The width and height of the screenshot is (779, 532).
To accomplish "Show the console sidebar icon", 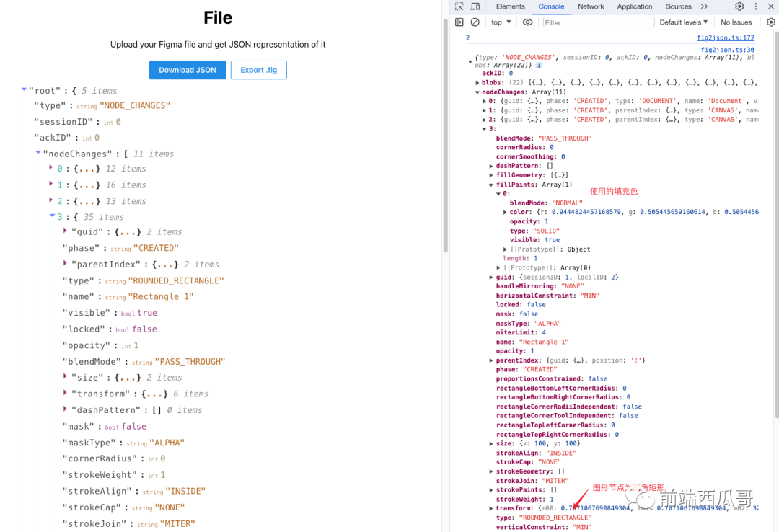I will tap(459, 22).
